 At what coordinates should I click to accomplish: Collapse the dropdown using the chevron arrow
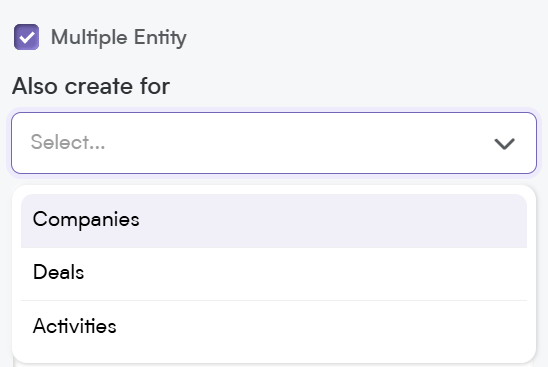(x=504, y=143)
